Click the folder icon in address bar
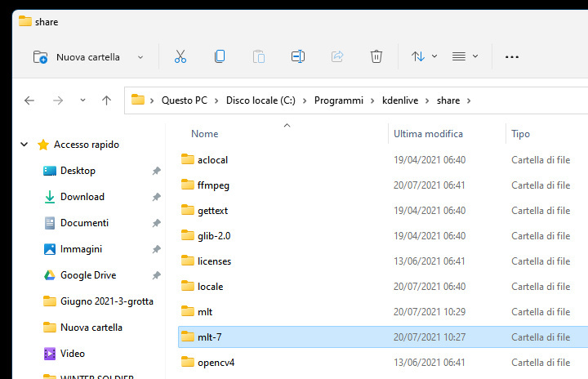The height and width of the screenshot is (379, 588). (138, 100)
